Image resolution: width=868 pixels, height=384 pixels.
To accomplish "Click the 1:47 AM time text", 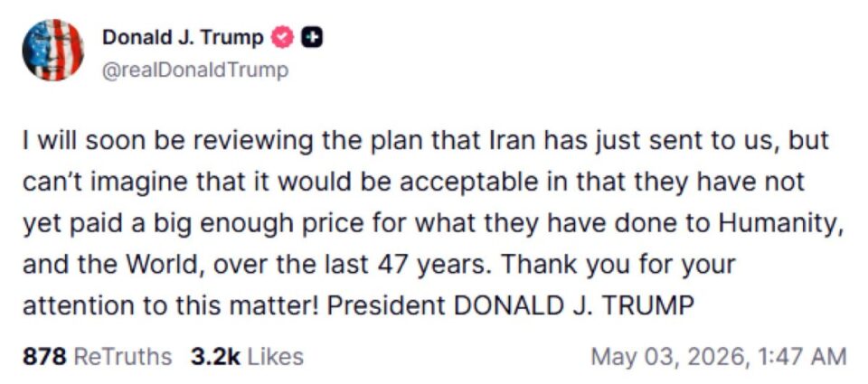I will (800, 356).
